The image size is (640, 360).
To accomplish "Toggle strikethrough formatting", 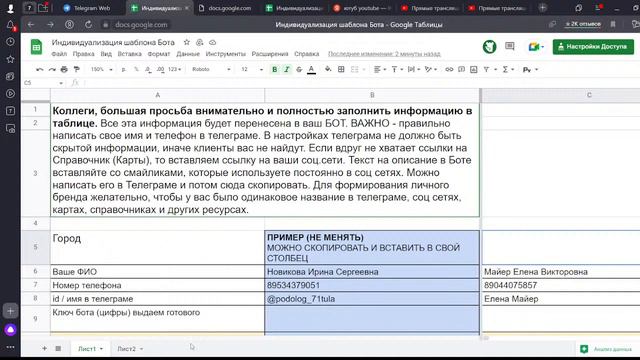I will click(299, 70).
